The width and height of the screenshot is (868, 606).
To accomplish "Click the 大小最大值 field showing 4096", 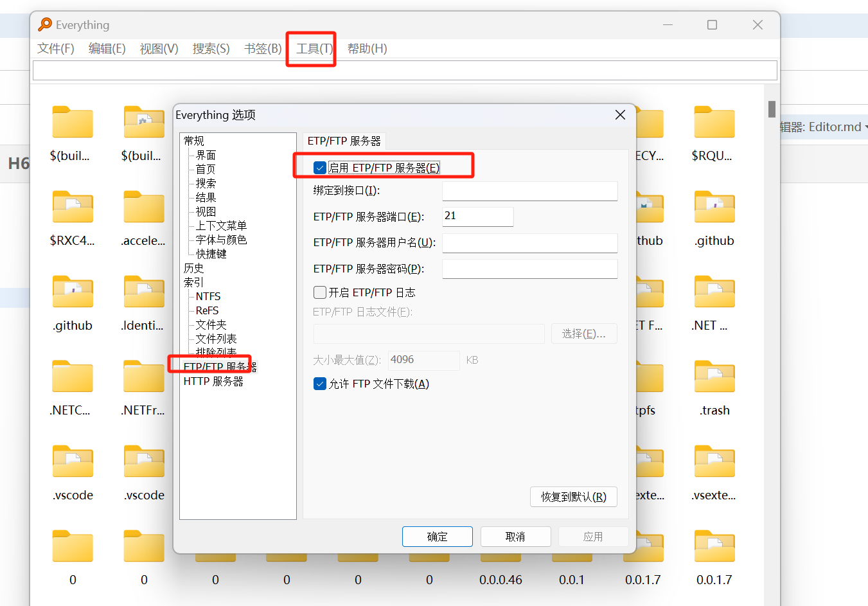I will pos(424,360).
